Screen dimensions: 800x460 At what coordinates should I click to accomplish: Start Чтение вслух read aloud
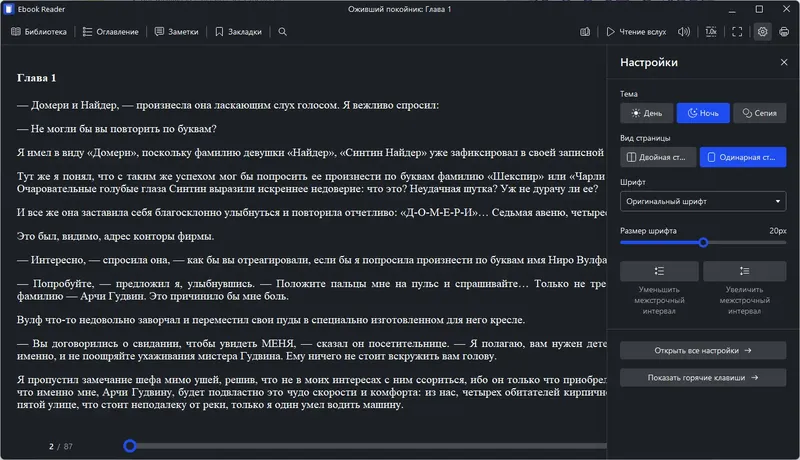[x=636, y=32]
